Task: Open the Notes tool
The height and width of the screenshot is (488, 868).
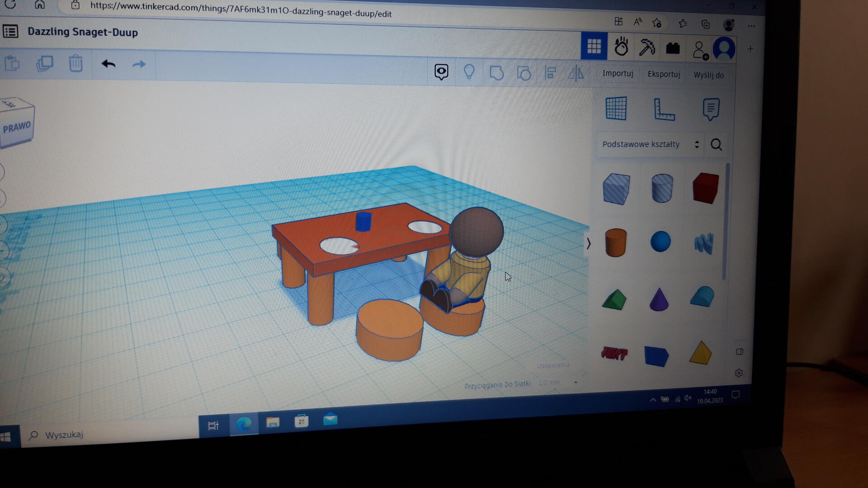Action: pyautogui.click(x=711, y=109)
